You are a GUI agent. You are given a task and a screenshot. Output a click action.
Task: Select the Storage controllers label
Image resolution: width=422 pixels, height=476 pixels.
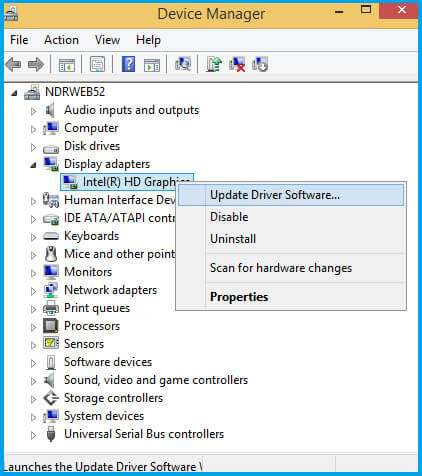pyautogui.click(x=113, y=398)
